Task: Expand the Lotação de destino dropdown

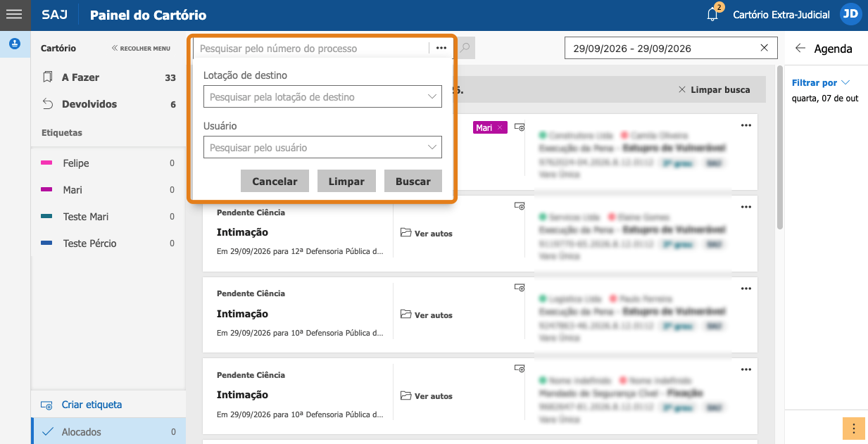Action: [433, 97]
